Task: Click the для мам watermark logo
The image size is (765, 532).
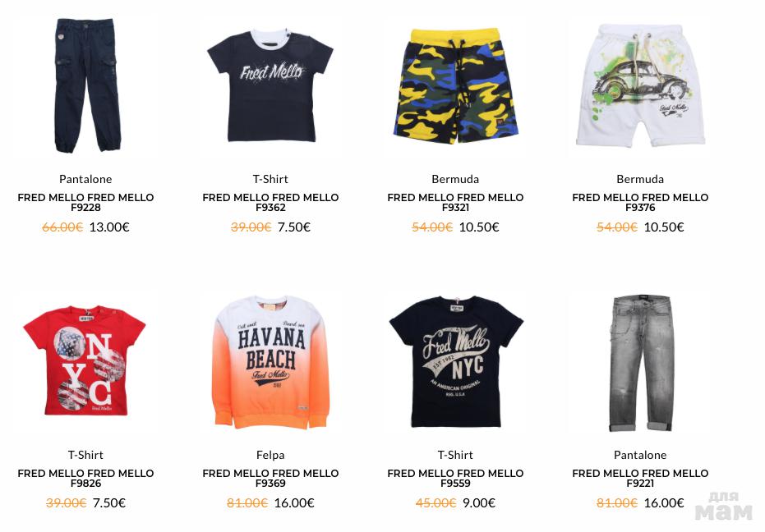Action: pyautogui.click(x=724, y=507)
